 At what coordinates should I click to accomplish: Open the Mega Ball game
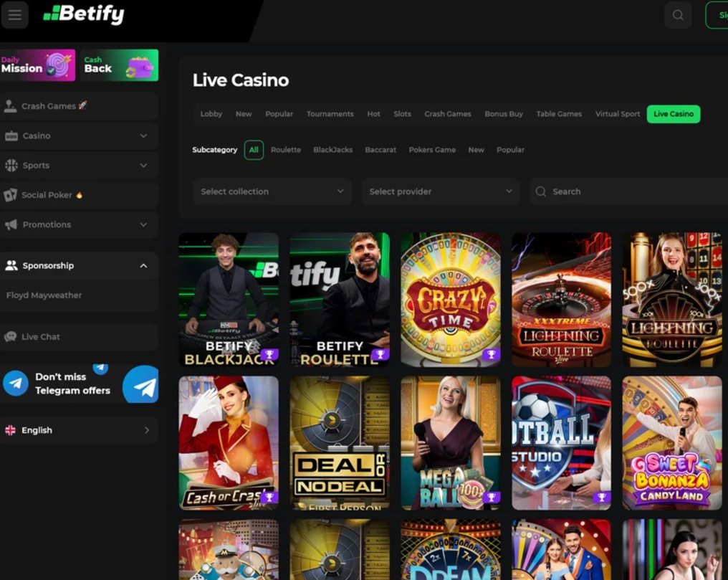click(x=451, y=443)
